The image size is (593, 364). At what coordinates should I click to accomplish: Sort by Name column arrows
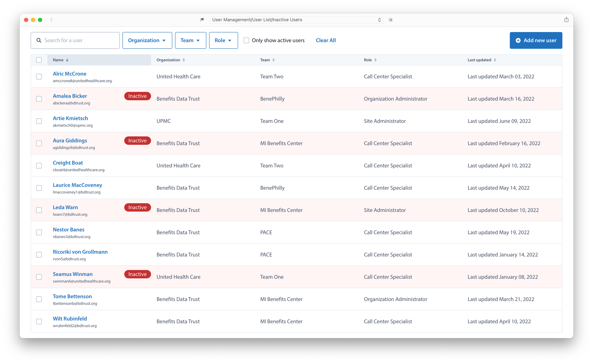pyautogui.click(x=67, y=60)
